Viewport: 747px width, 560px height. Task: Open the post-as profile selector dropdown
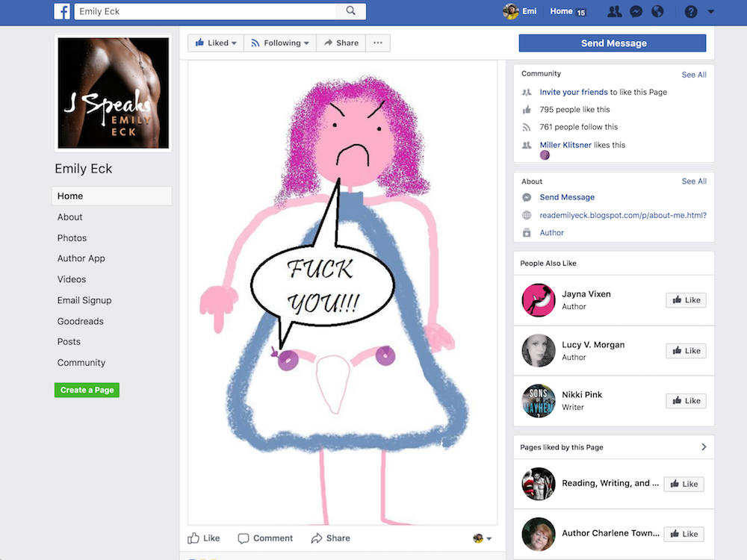[x=482, y=538]
